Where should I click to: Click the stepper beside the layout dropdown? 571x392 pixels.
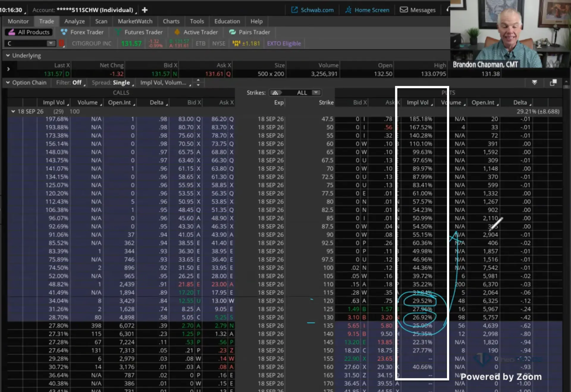pyautogui.click(x=198, y=83)
